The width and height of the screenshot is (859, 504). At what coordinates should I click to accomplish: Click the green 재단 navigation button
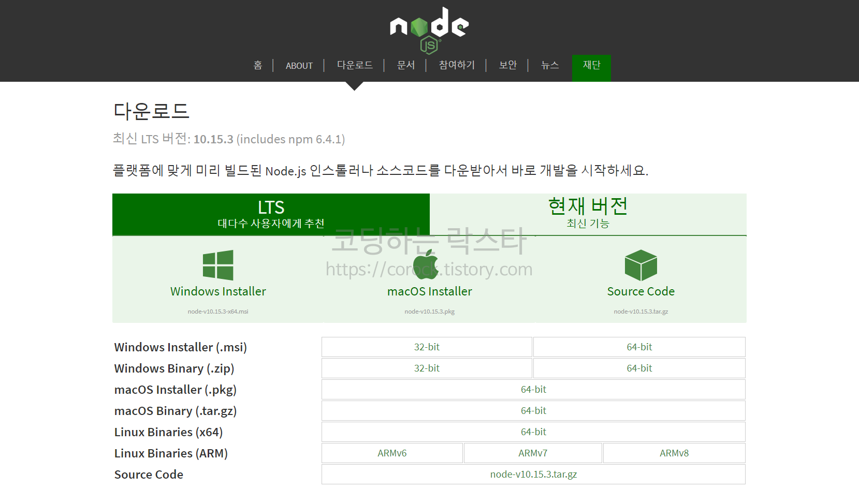tap(591, 68)
